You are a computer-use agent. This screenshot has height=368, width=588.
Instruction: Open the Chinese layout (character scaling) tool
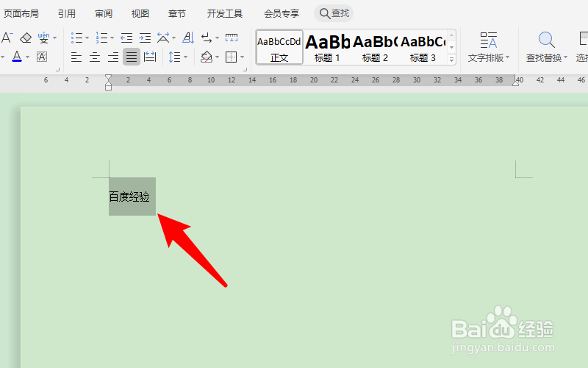point(163,38)
